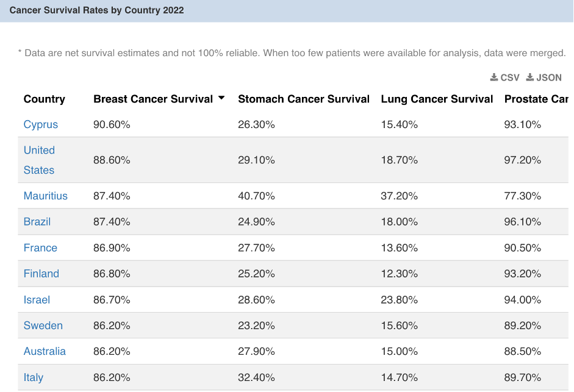Download the table as CSV
574x392 pixels.
click(505, 77)
